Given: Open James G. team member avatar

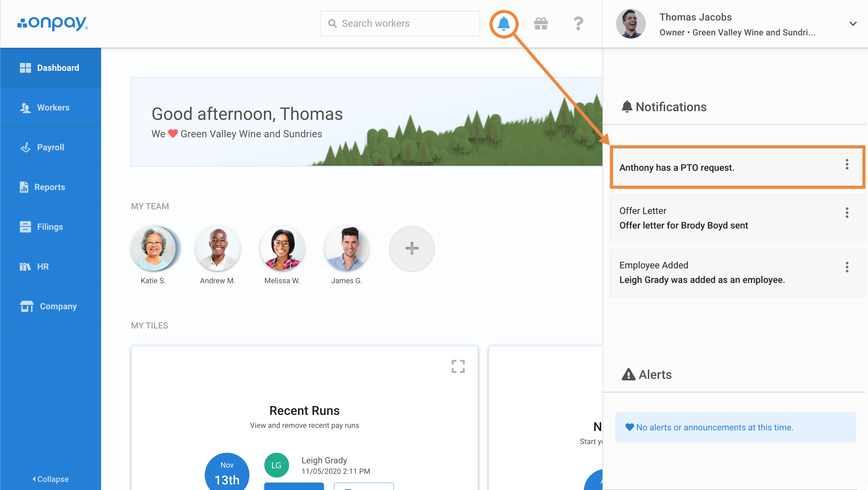Looking at the screenshot, I should pyautogui.click(x=347, y=248).
